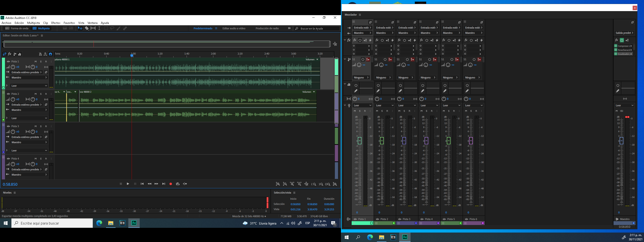Open the Archivo menu
This screenshot has width=644, height=242.
click(6, 23)
